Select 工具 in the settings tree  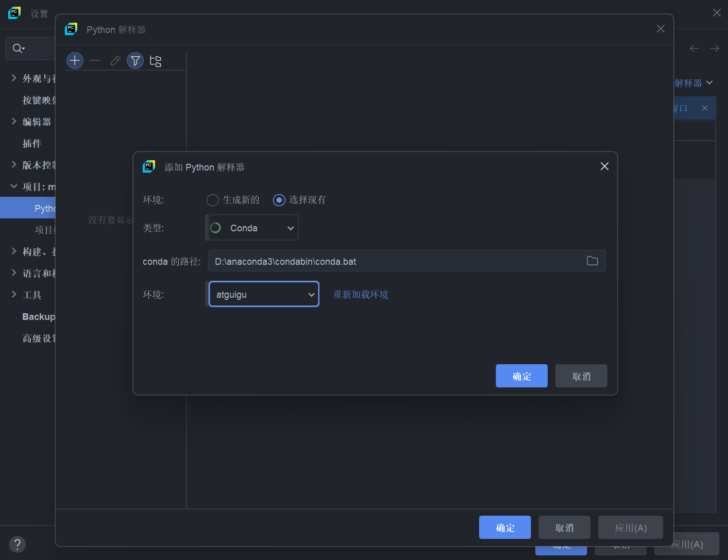click(31, 295)
